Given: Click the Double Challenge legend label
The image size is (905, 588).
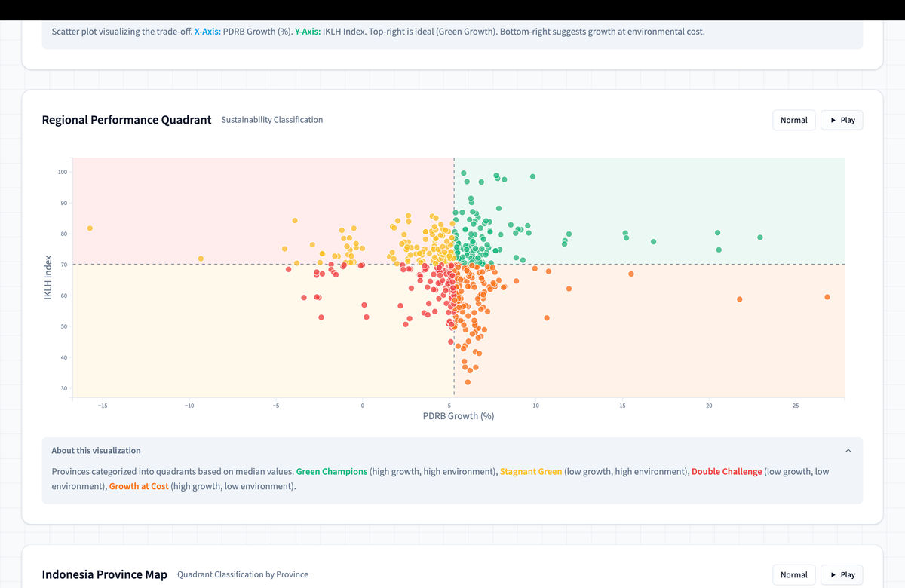Looking at the screenshot, I should [726, 472].
